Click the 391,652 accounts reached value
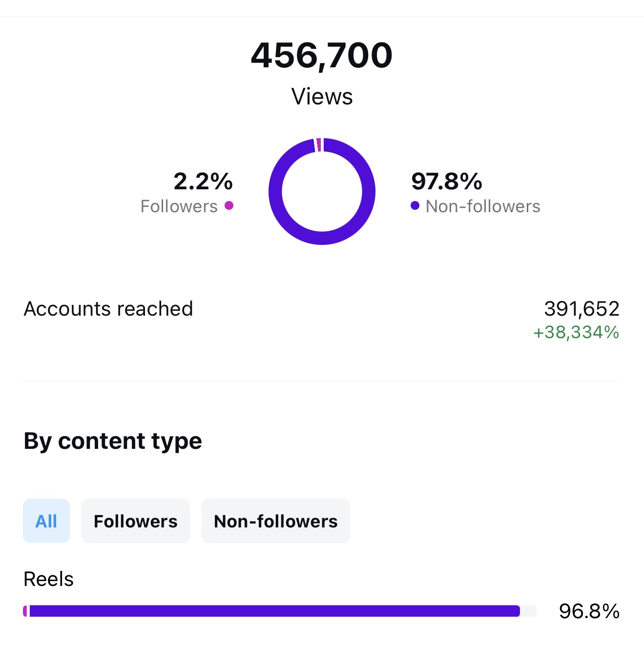 582,309
